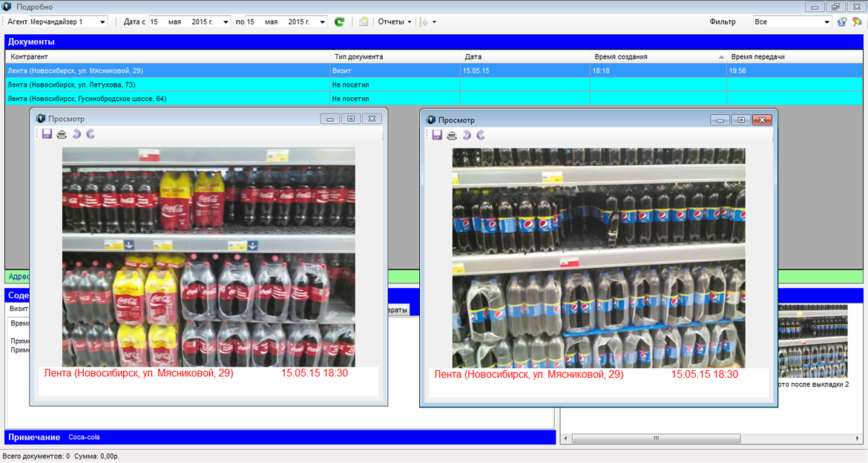The width and height of the screenshot is (868, 463).
Task: Save the image in the Pepsi preview window
Action: 437,135
